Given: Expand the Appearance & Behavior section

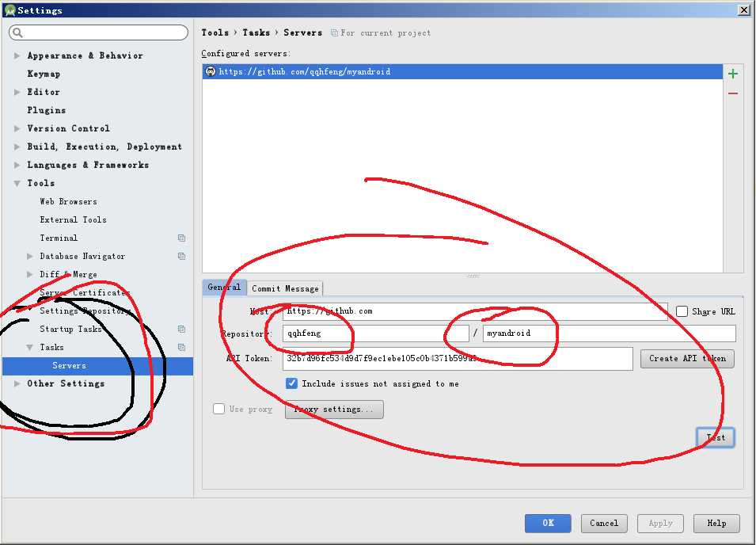Looking at the screenshot, I should [17, 55].
